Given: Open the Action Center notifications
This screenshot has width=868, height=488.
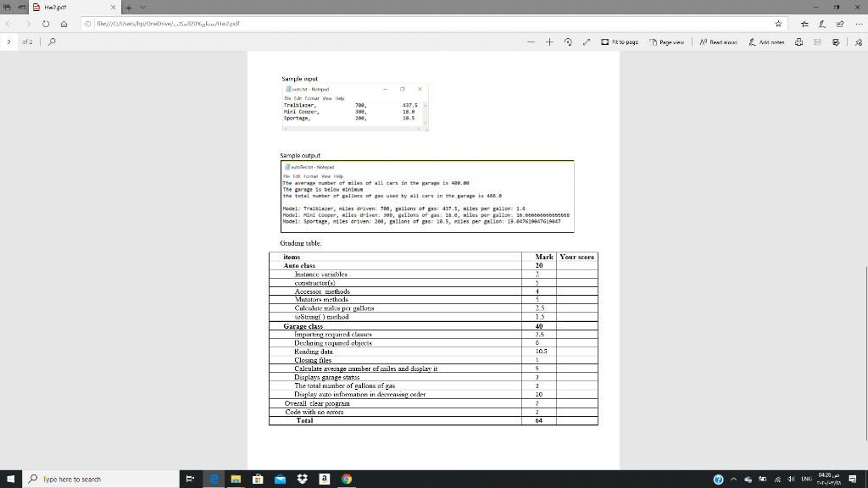Looking at the screenshot, I should pos(853,480).
